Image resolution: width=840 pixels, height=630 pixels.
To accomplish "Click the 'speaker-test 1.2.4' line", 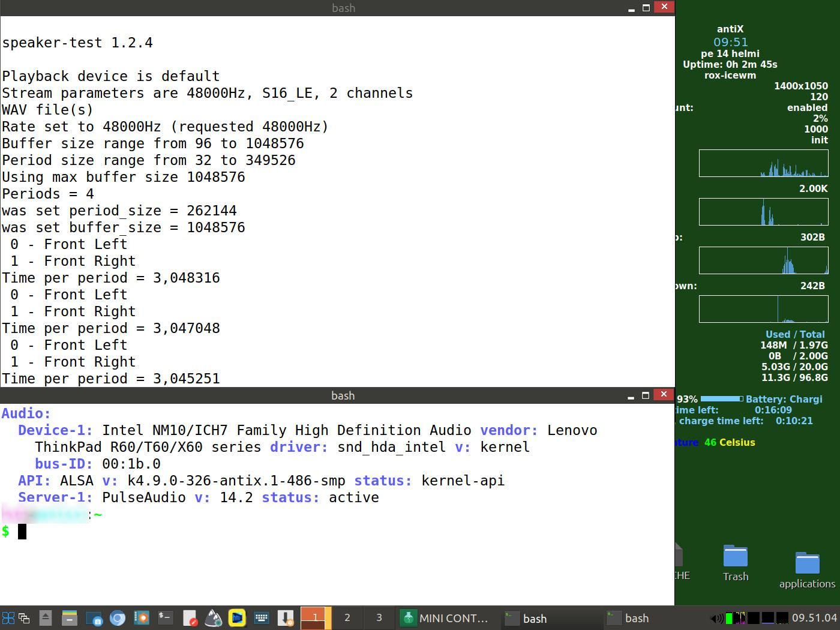I will pyautogui.click(x=77, y=43).
